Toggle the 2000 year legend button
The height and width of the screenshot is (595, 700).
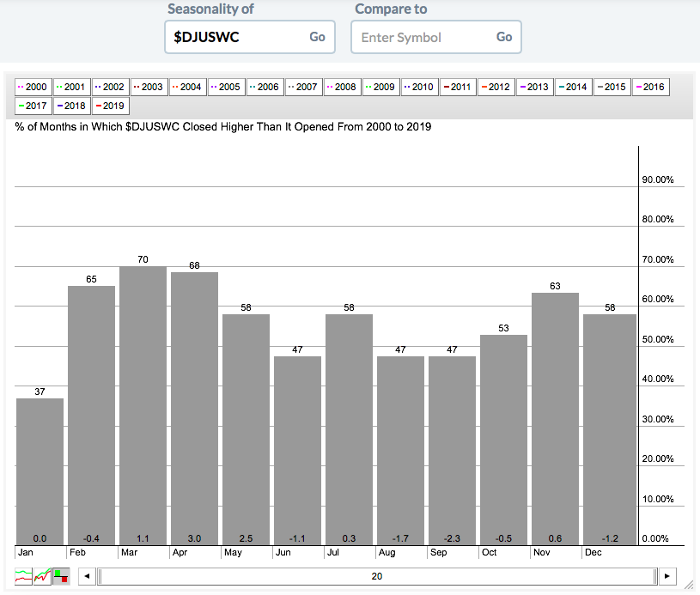(33, 87)
